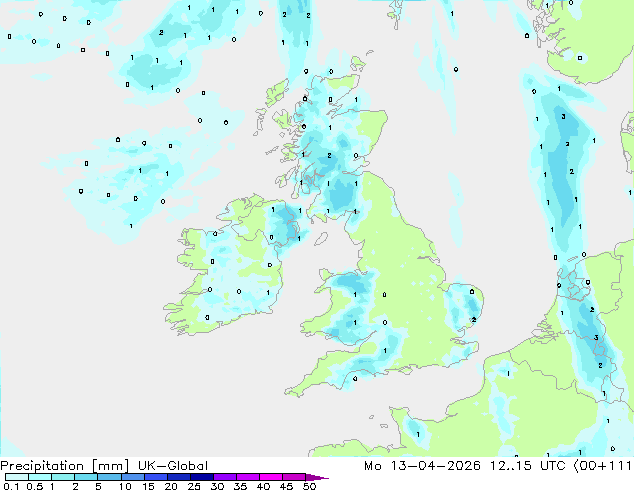Select the 40–45 mm magenta legend swatch
Screen dimensions: 634x490
tap(271, 477)
